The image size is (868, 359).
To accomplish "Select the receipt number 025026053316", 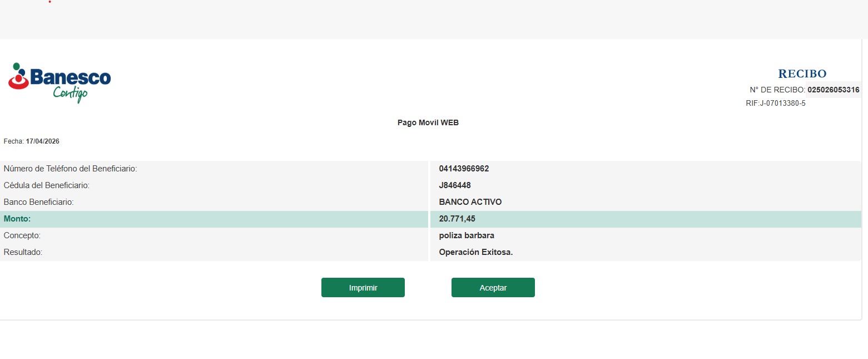I will [x=833, y=90].
